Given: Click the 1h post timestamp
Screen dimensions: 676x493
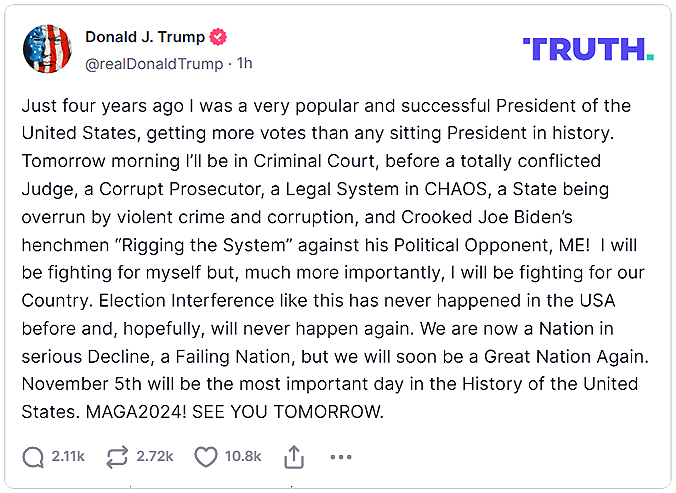Looking at the screenshot, I should click(244, 63).
